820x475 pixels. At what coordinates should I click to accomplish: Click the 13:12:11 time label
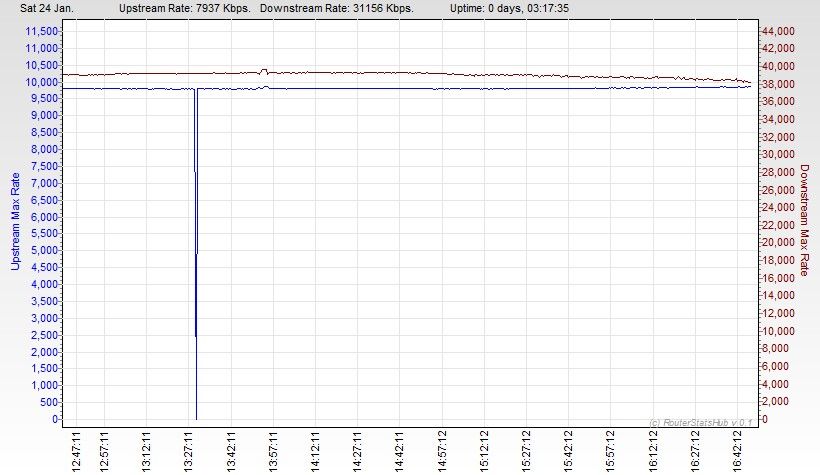point(146,451)
